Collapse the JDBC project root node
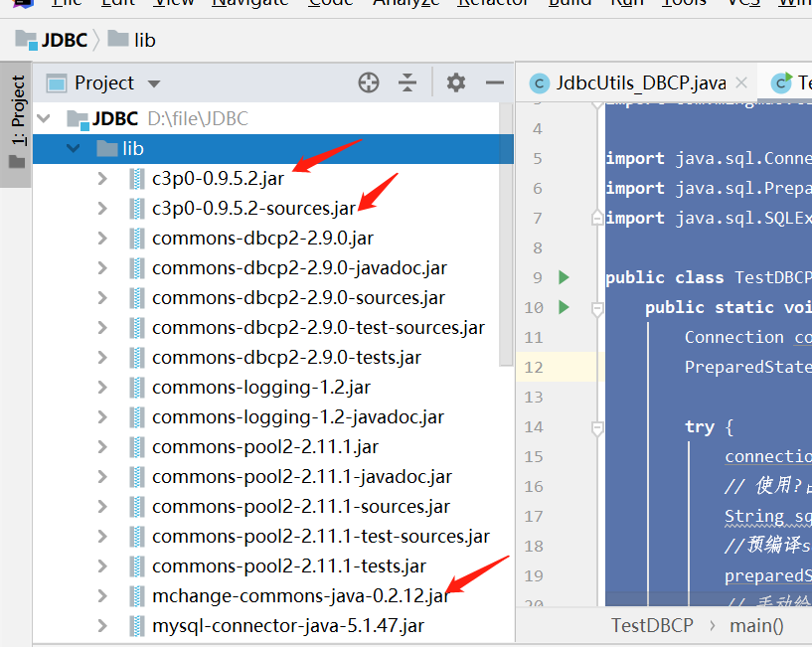 [44, 118]
